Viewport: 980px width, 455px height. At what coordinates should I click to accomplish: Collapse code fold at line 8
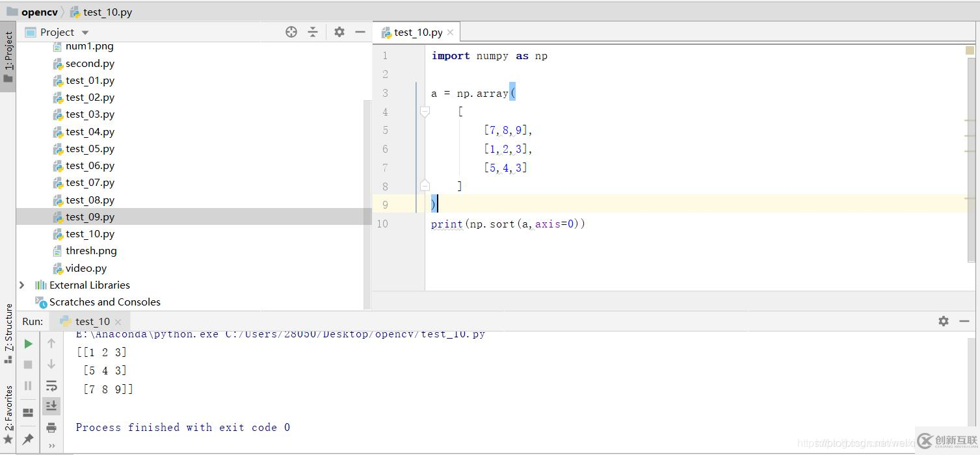click(x=425, y=185)
